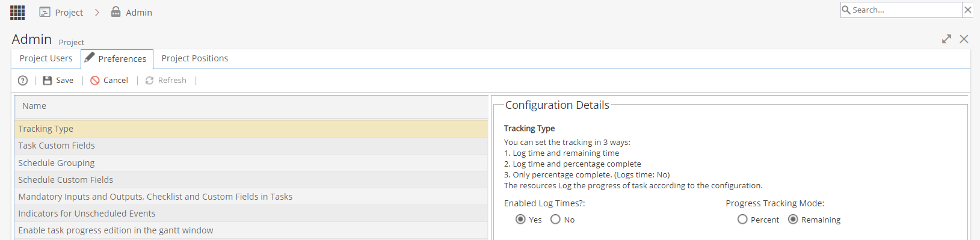Open the help question mark icon

click(x=23, y=81)
